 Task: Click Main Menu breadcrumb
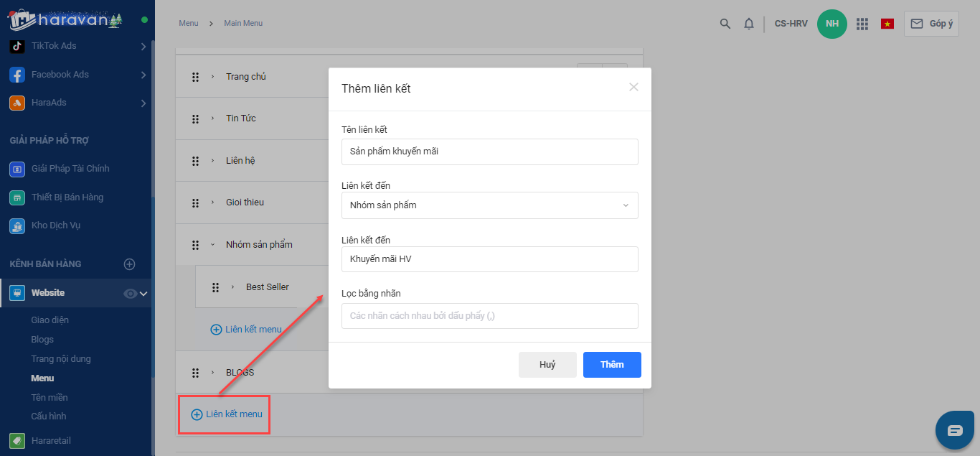[243, 24]
